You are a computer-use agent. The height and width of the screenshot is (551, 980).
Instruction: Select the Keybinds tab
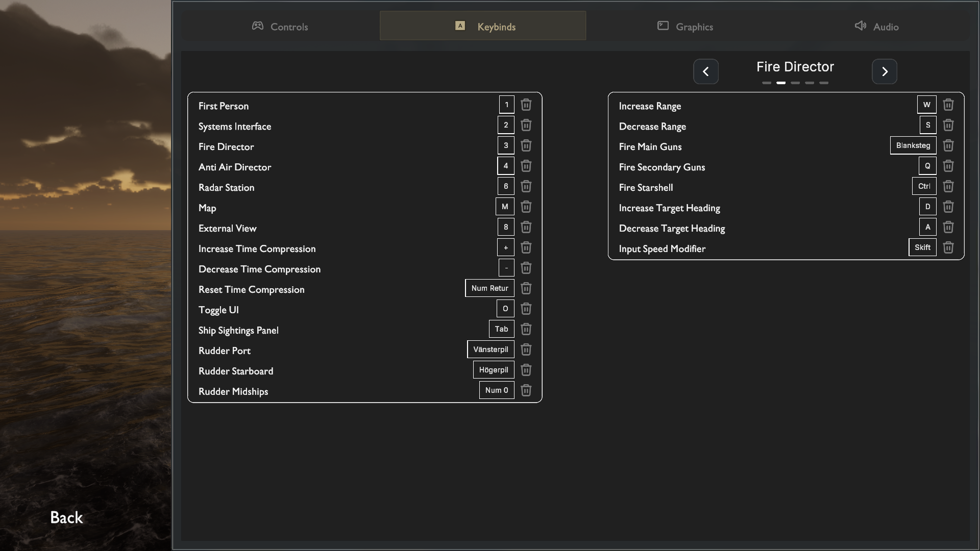click(482, 26)
